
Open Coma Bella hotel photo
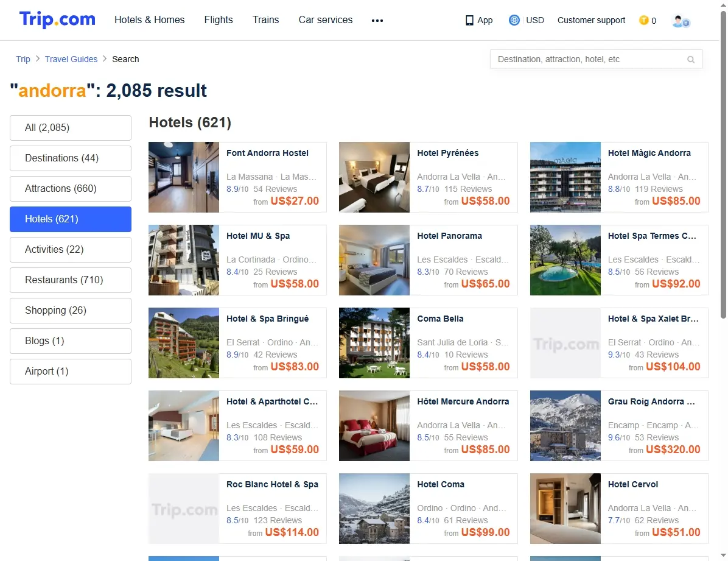pyautogui.click(x=374, y=342)
